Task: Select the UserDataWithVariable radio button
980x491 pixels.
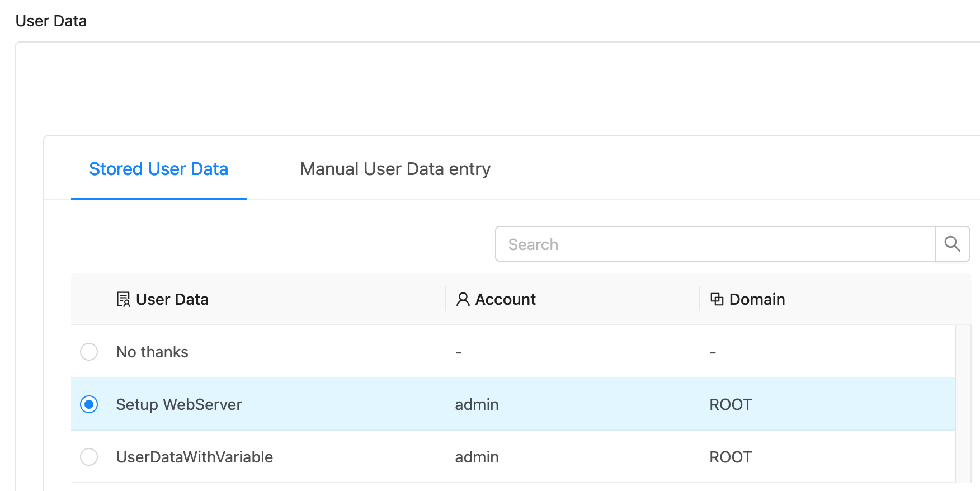Action: (x=89, y=457)
